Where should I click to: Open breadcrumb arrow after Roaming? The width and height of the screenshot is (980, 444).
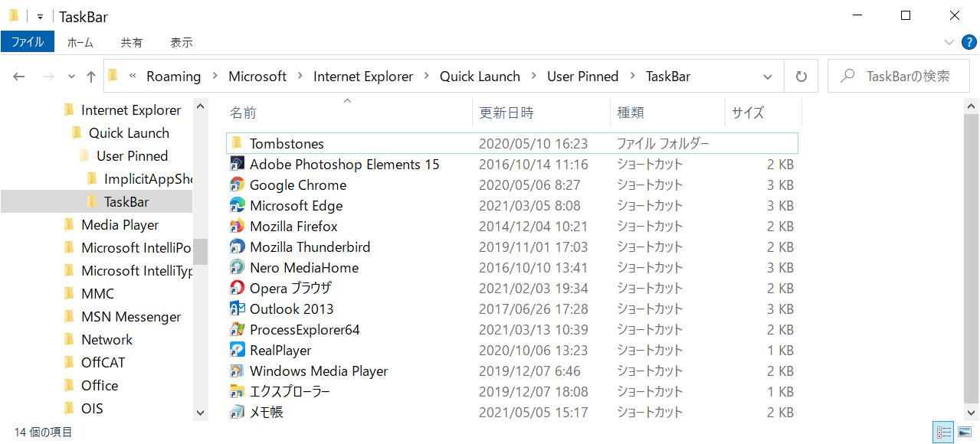[215, 77]
